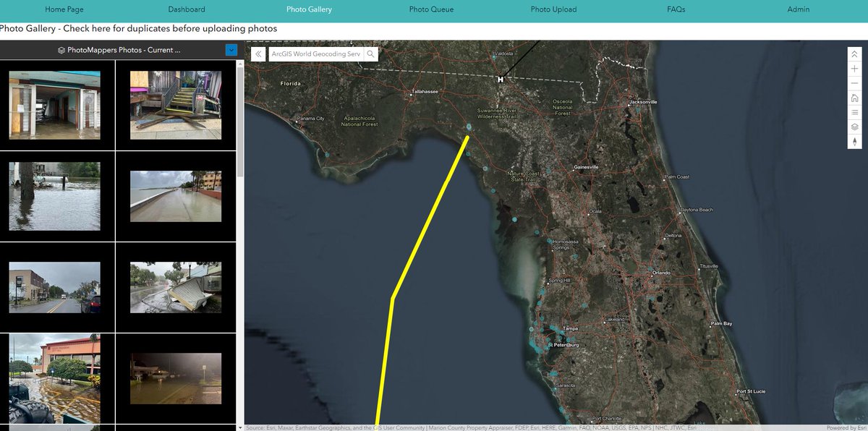Reset map orientation with the compass icon
This screenshot has height=431, width=868.
coord(854,141)
